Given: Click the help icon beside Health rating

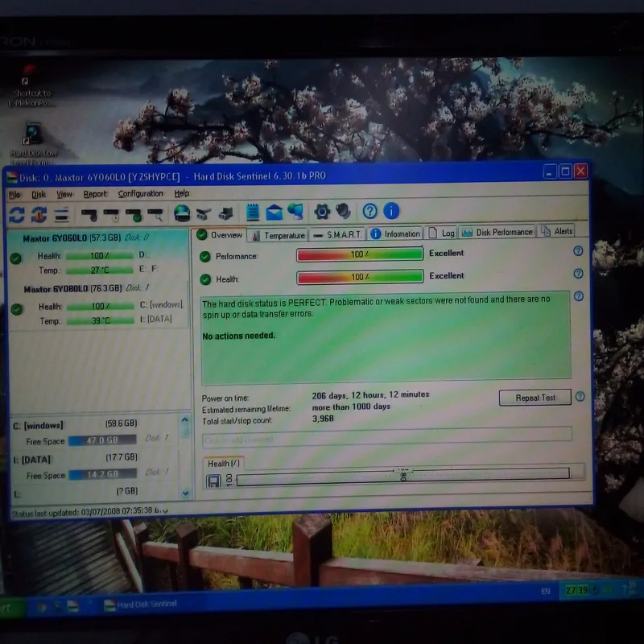Looking at the screenshot, I should [578, 274].
